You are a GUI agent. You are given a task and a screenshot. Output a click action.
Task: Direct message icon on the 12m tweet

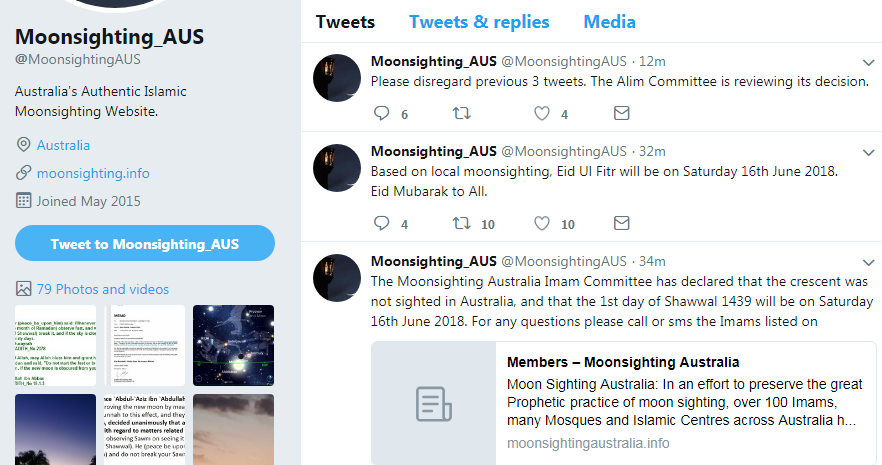[621, 113]
